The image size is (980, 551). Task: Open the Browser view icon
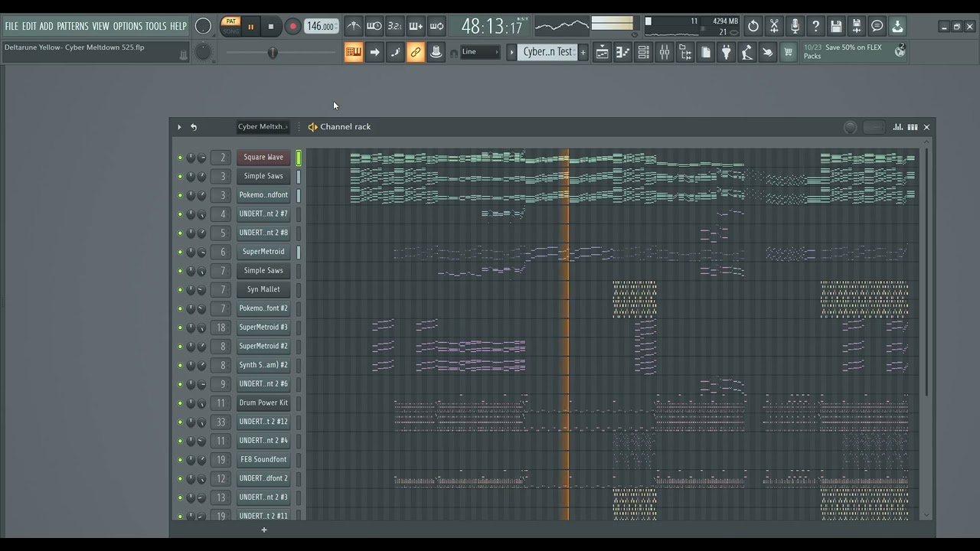(x=685, y=52)
